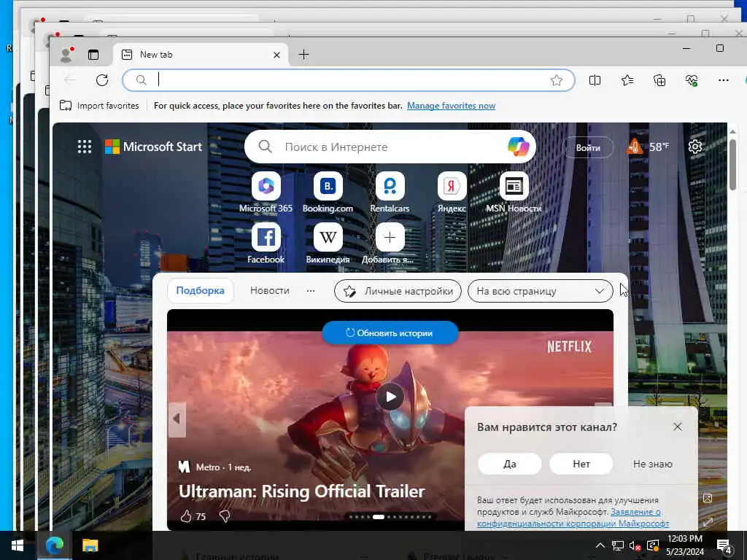Screen dimensions: 747x560
Task: Click Import favorites
Action: pyautogui.click(x=99, y=106)
